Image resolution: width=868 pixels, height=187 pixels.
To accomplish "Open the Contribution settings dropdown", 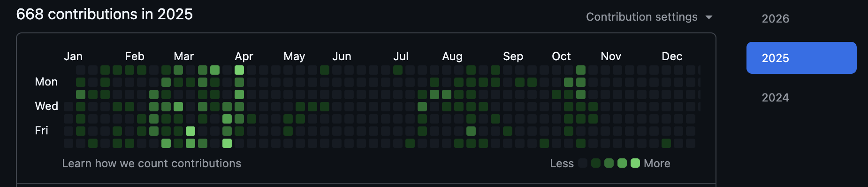I will point(649,17).
